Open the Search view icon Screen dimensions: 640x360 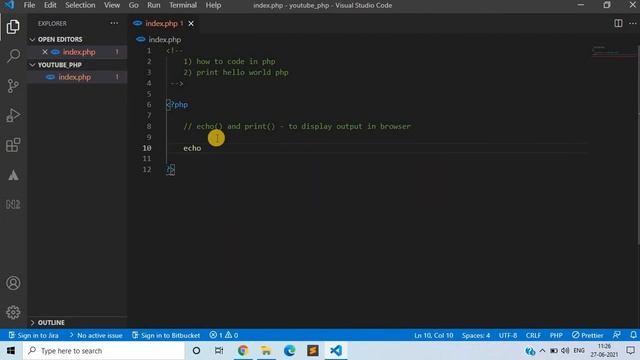point(13,56)
